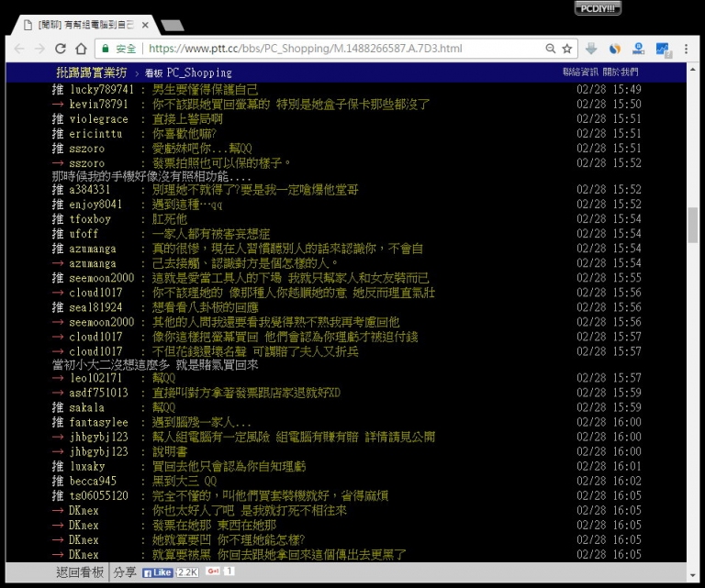The width and height of the screenshot is (705, 588).
Task: Open the 批踢踢實業坊 home link
Action: (91, 72)
